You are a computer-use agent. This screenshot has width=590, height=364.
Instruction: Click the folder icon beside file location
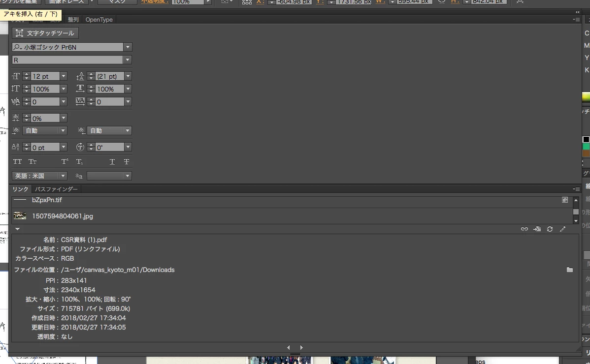(570, 270)
